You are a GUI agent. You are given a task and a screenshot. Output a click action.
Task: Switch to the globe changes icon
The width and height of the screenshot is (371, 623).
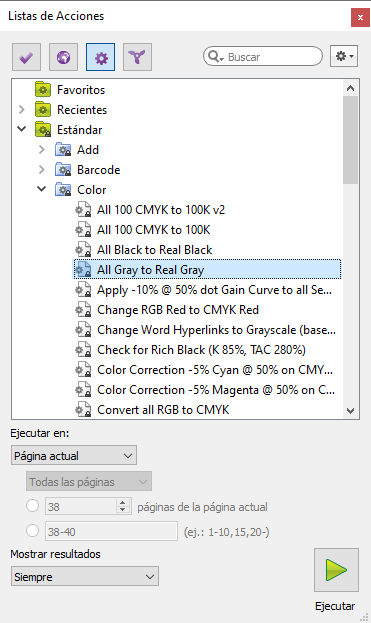tap(63, 57)
